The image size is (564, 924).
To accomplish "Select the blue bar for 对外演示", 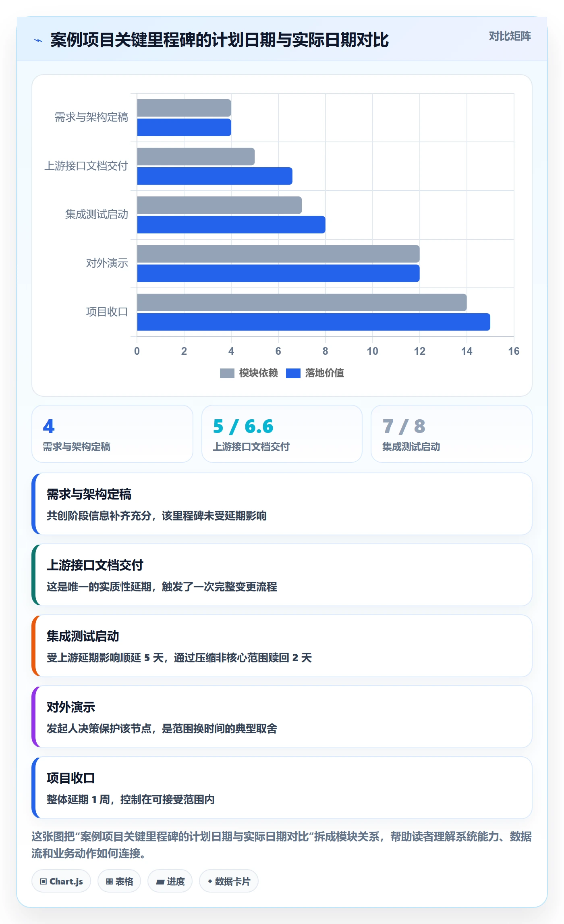I will click(x=278, y=273).
